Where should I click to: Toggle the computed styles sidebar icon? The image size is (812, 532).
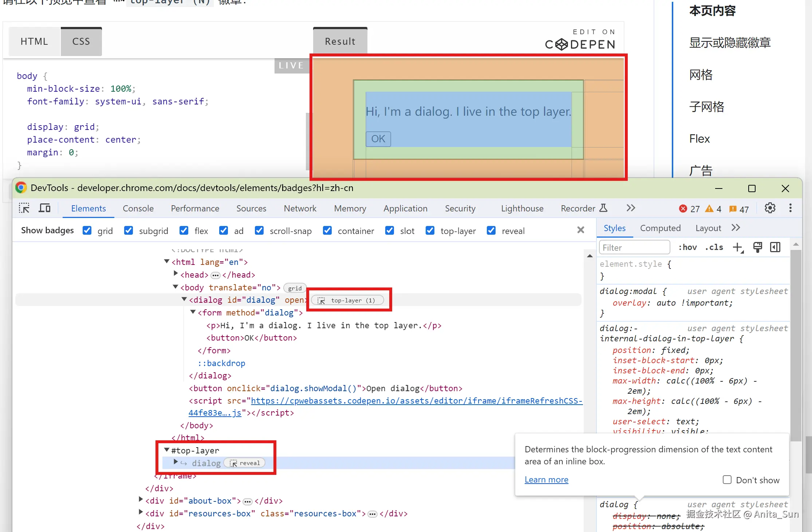coord(775,247)
